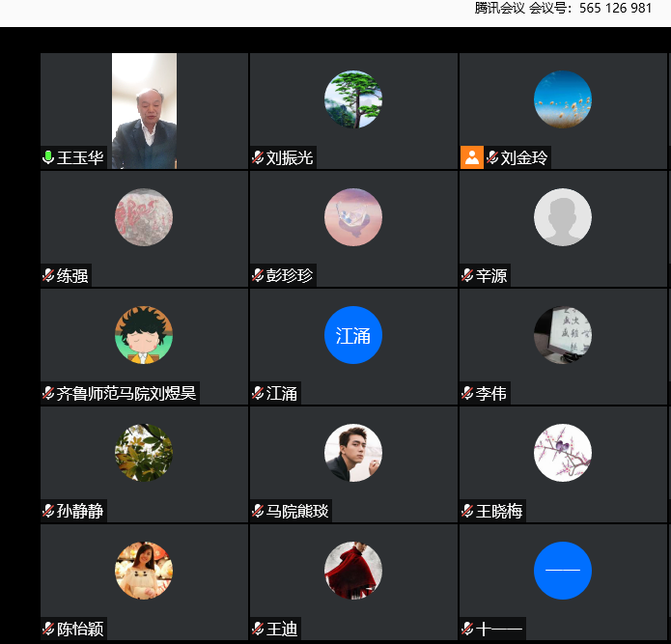Image resolution: width=671 pixels, height=644 pixels.
Task: Click the muted mic icon beside 王迪
Action: [x=258, y=629]
